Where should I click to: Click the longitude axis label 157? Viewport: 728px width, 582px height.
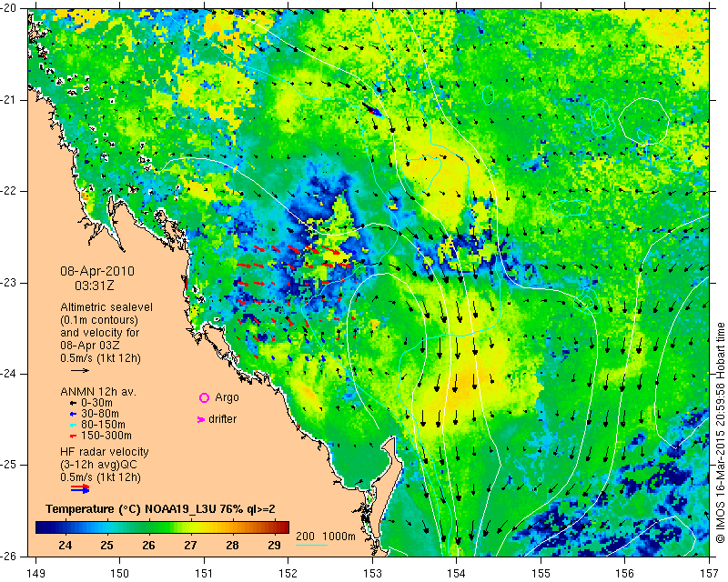click(710, 574)
